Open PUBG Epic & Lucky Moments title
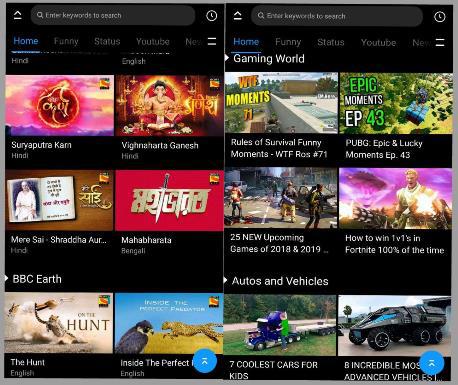The width and height of the screenshot is (458, 385). click(x=384, y=149)
